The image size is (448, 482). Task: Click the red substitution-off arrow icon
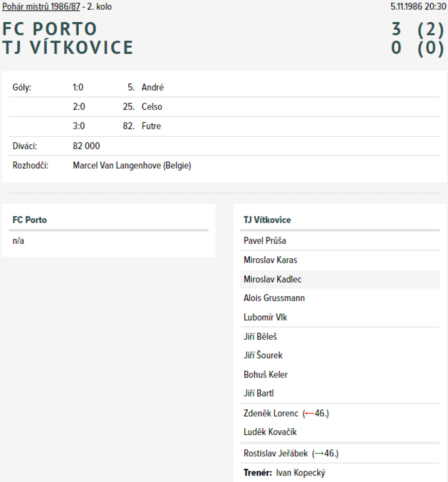[309, 413]
